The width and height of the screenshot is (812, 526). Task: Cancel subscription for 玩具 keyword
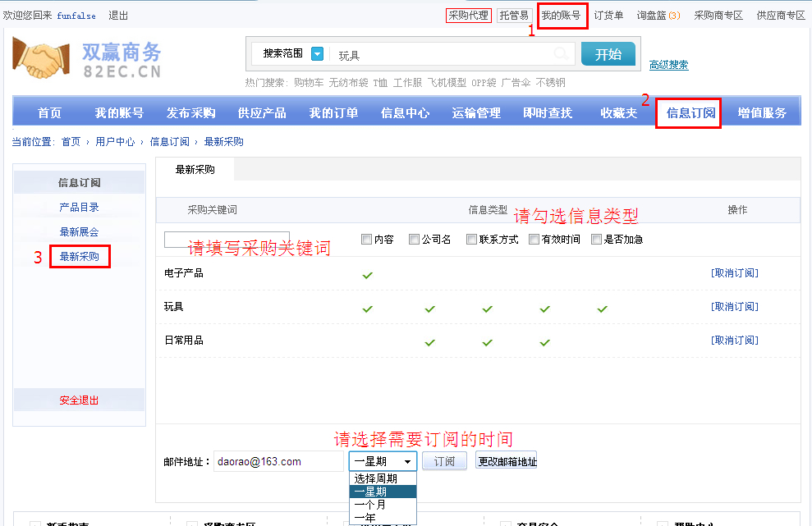(x=734, y=307)
